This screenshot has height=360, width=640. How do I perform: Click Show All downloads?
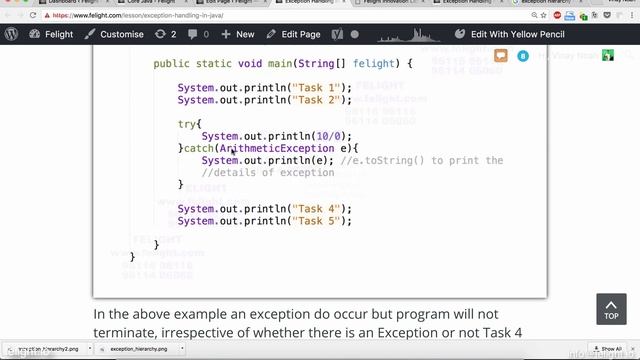(608, 349)
